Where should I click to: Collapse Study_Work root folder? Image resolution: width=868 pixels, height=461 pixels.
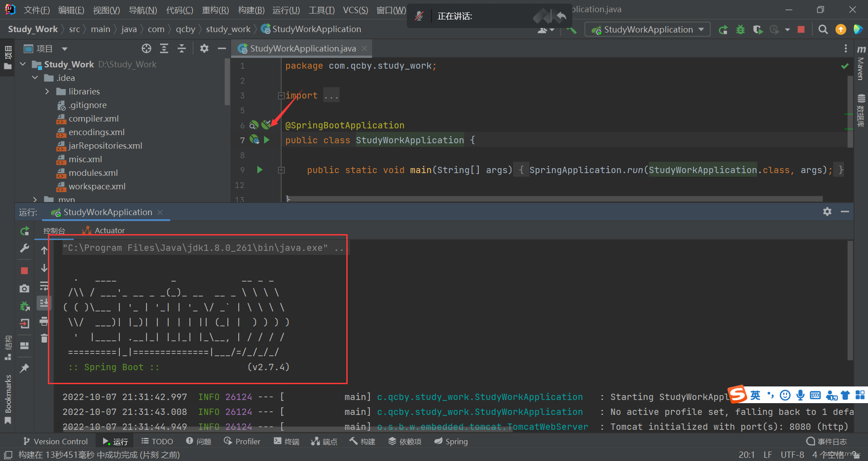(x=23, y=64)
